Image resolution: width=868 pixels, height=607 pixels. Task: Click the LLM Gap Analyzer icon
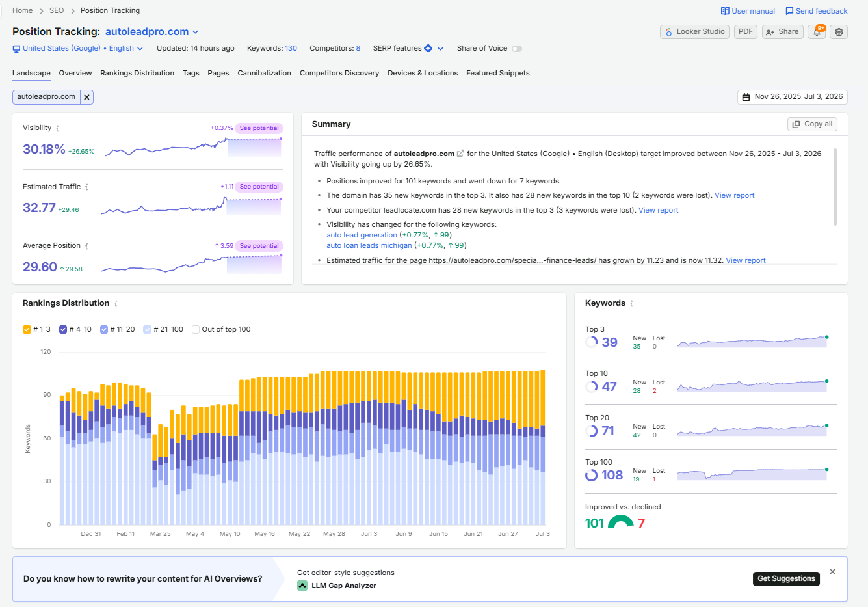(302, 586)
